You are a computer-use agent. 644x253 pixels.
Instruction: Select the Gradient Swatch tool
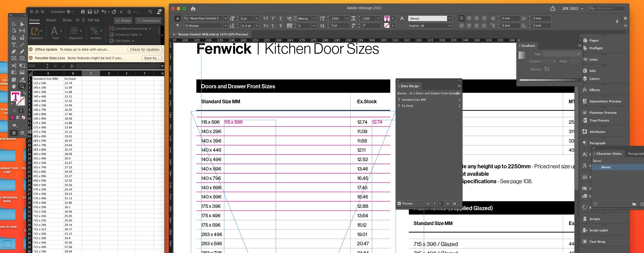[14, 72]
